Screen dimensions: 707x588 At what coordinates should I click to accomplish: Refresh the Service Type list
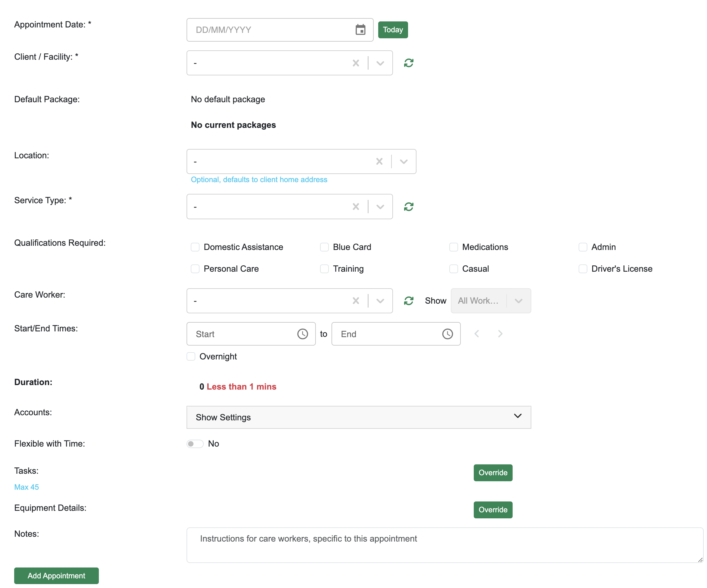[408, 207]
